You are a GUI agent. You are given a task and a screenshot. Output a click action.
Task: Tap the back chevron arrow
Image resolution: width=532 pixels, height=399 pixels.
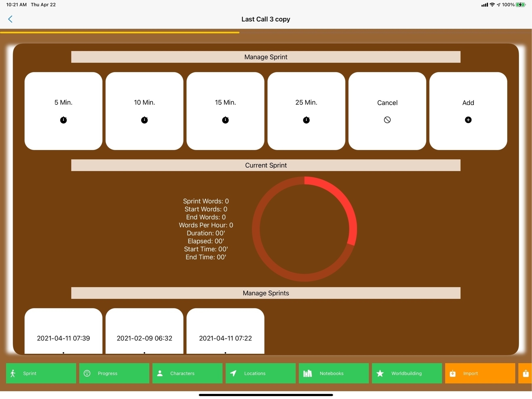click(x=10, y=19)
